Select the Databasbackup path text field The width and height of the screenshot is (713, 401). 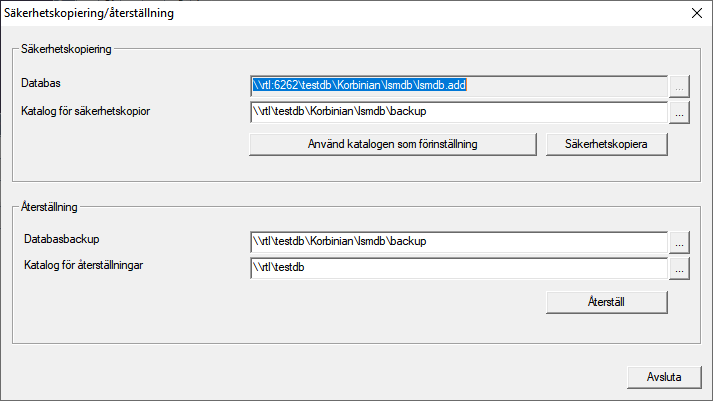[x=458, y=242]
